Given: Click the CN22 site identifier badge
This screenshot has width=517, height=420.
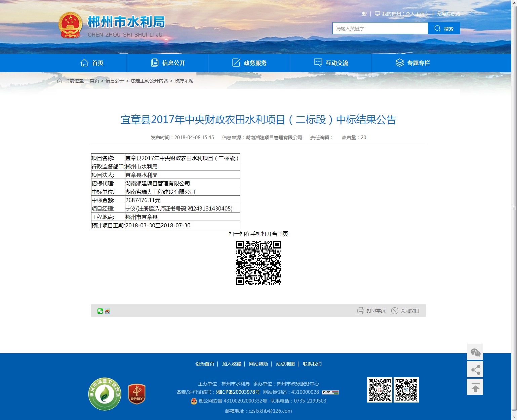Looking at the screenshot, I should pos(330,392).
